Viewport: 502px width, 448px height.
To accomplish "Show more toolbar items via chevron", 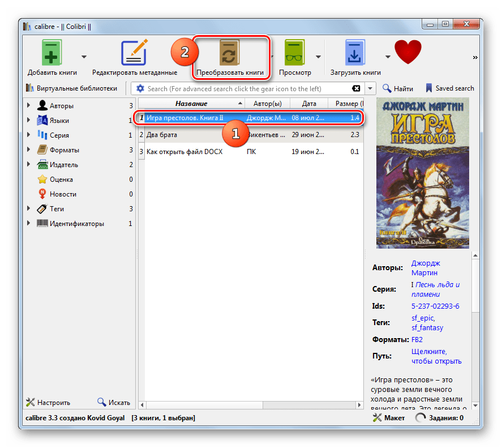I will pyautogui.click(x=475, y=57).
